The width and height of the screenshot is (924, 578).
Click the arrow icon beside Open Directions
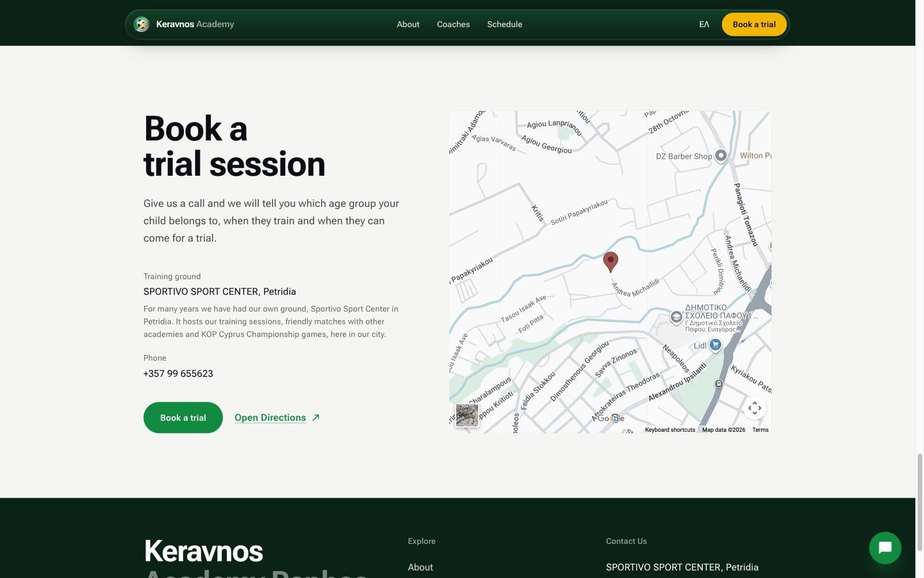tap(315, 417)
